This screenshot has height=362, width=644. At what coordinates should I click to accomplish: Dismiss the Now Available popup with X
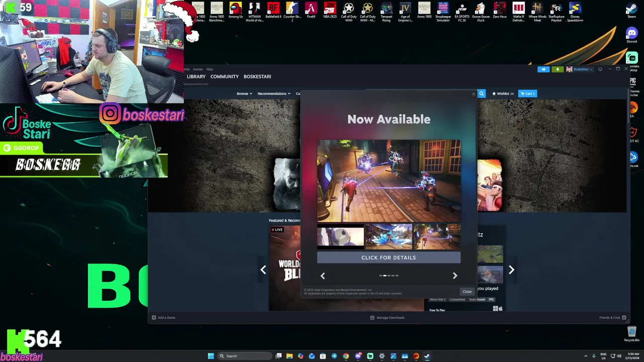(x=473, y=94)
